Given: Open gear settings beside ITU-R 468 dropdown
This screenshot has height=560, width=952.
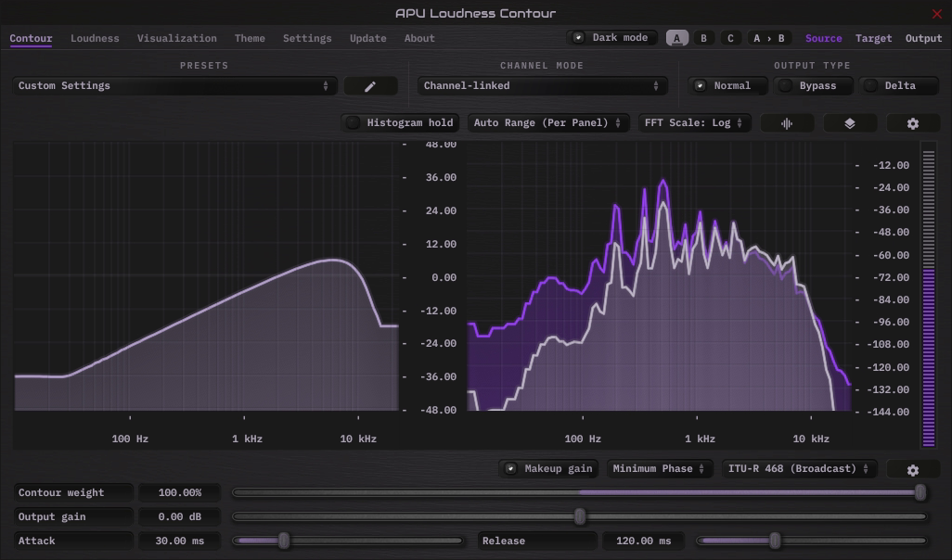Looking at the screenshot, I should click(912, 469).
